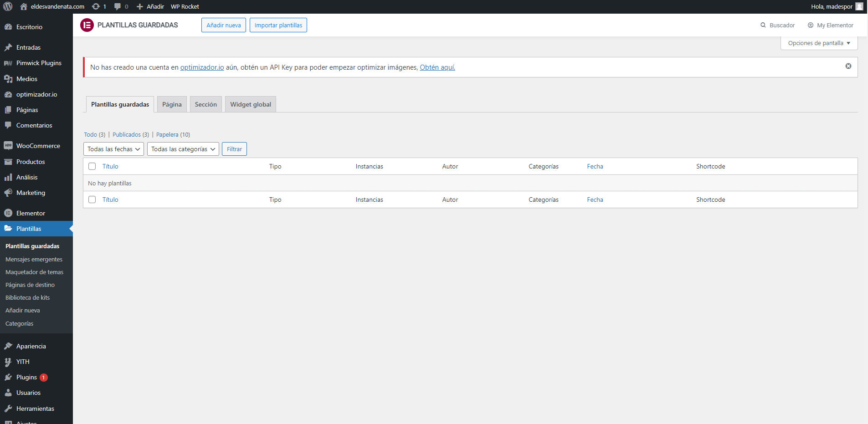Click the Páginas pages icon
Viewport: 868px width, 424px height.
click(8, 110)
